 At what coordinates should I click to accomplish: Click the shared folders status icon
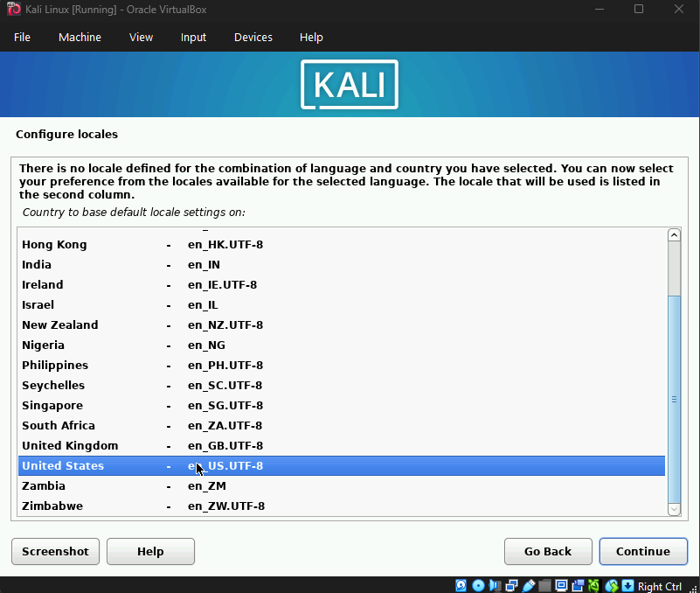click(x=544, y=585)
